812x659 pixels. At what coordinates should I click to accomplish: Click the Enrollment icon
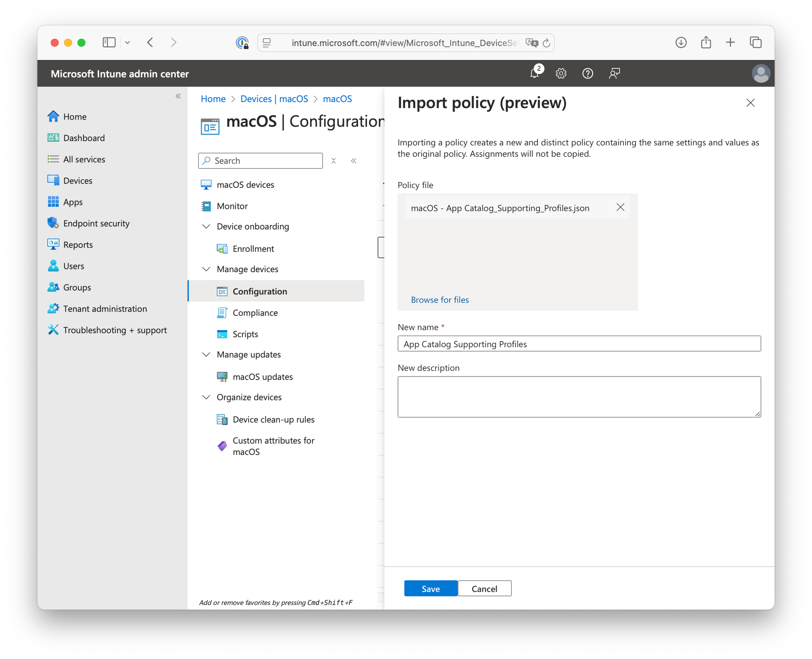(222, 249)
